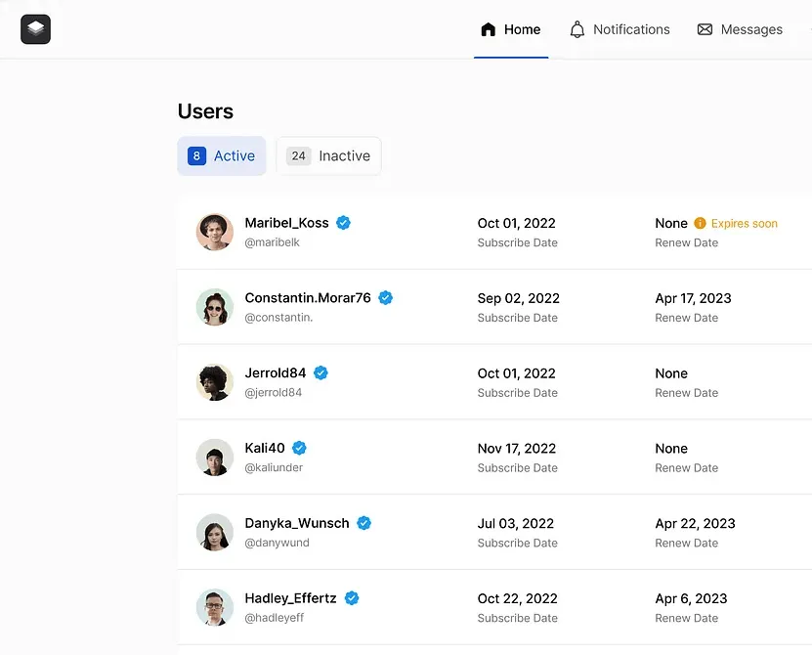Open the Kali40 username link
812x655 pixels.
point(265,449)
